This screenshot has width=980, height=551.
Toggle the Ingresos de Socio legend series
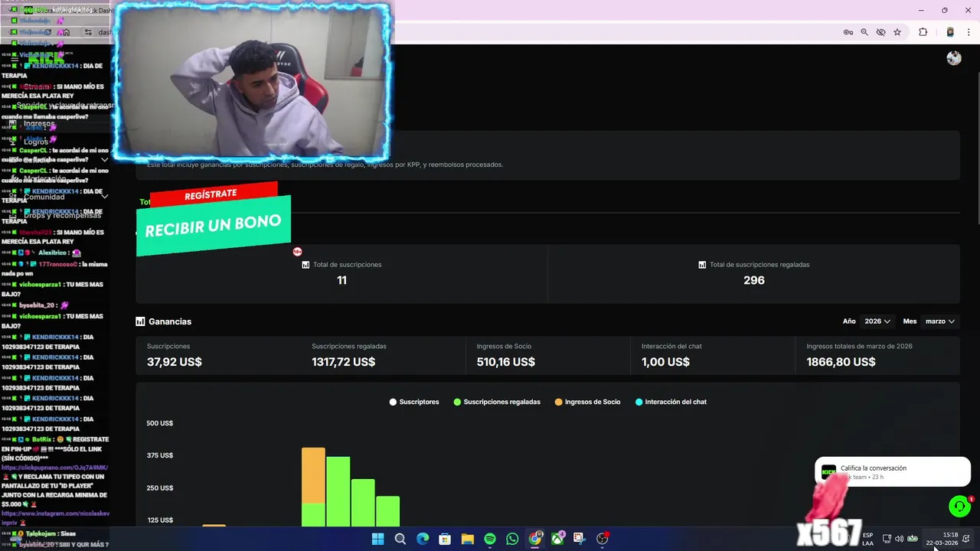(x=588, y=402)
